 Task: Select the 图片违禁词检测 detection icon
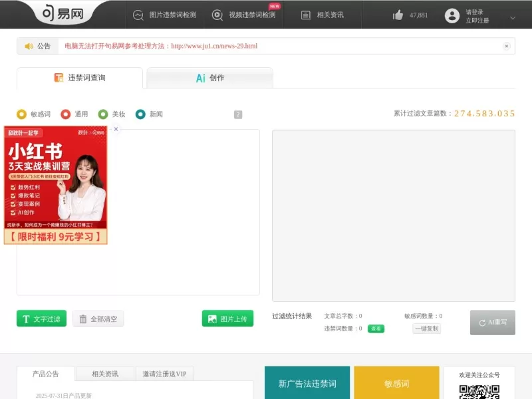[137, 15]
